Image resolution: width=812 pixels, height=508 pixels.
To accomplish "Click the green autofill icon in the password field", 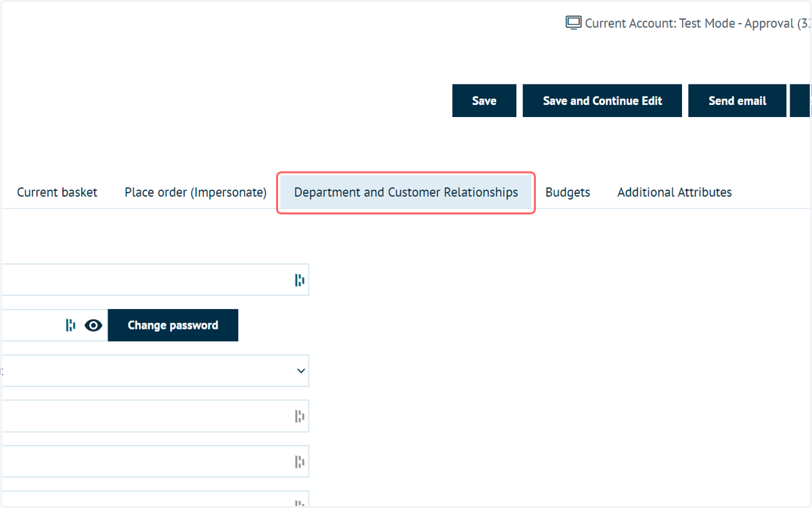I will pos(70,325).
